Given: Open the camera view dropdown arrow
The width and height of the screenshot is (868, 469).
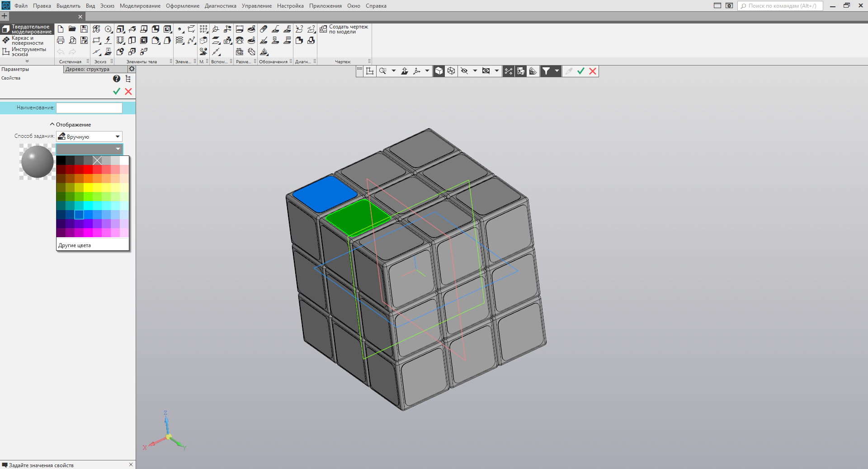Looking at the screenshot, I should [497, 71].
